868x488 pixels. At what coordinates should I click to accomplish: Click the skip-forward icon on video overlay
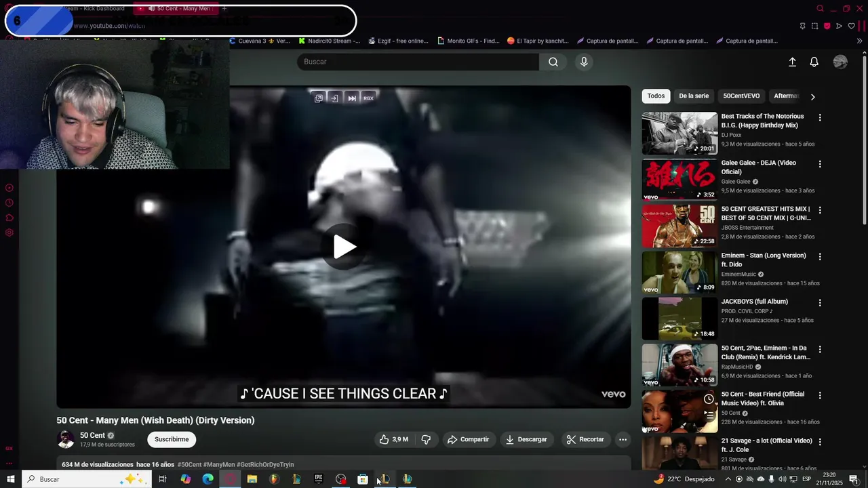[x=352, y=98]
